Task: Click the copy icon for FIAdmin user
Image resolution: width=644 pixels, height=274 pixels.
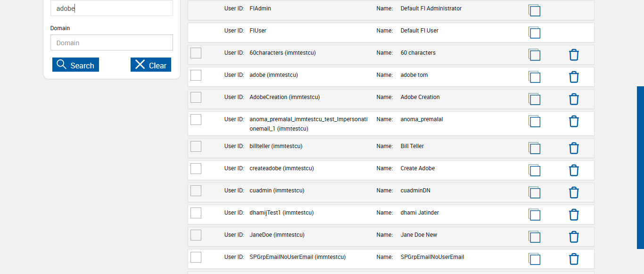Action: 534,10
